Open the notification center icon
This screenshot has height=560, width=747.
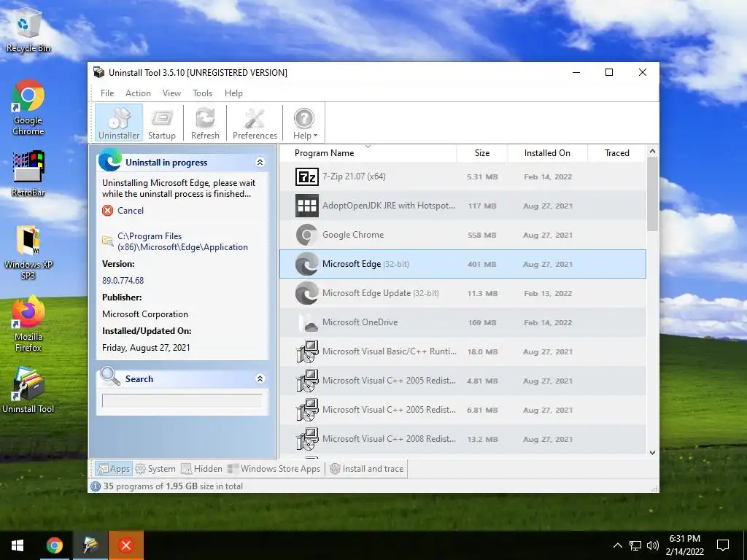pyautogui.click(x=723, y=545)
